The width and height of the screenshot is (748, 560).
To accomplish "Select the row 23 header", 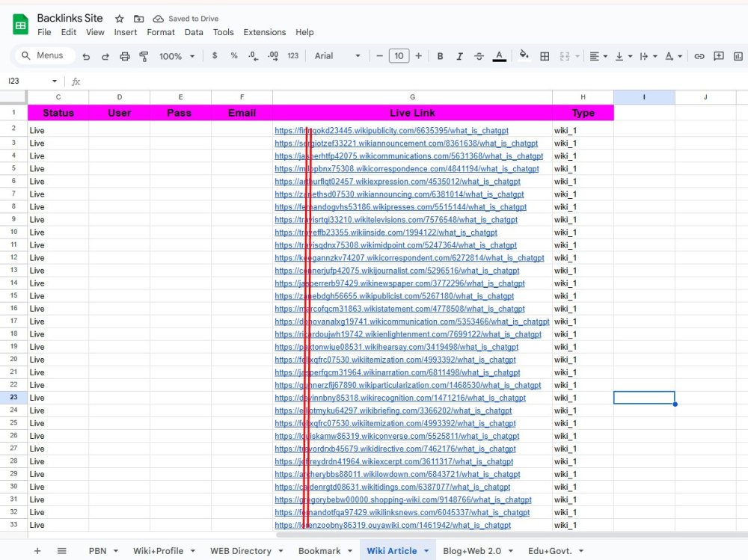I will click(x=13, y=397).
